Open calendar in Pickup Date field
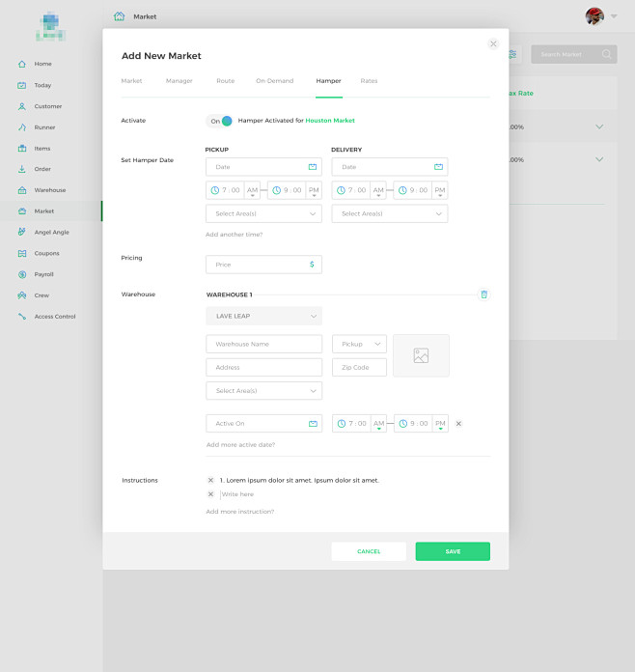This screenshot has height=672, width=635. [x=312, y=167]
